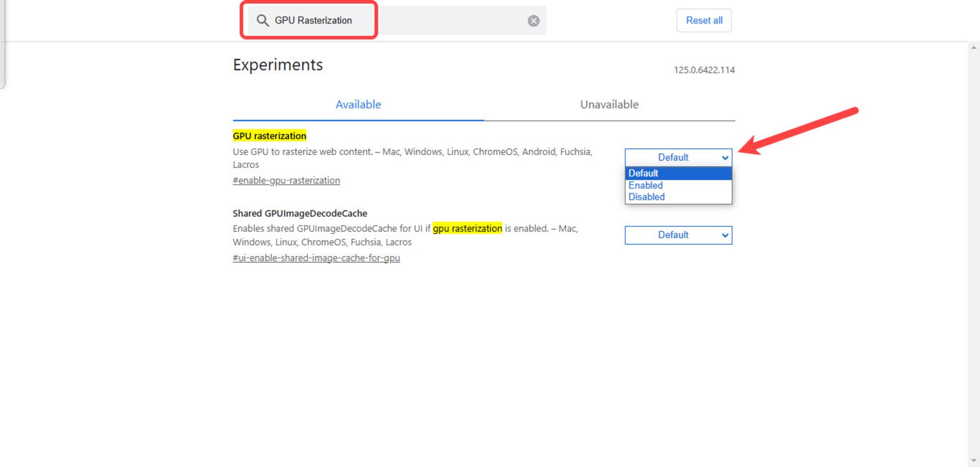Switch to the Available tab
The image size is (980, 467).
click(x=358, y=105)
